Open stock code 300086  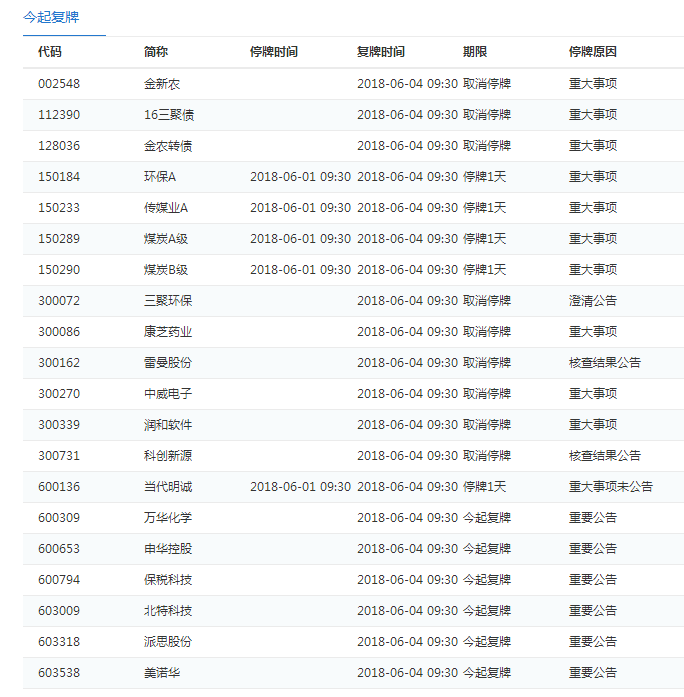coord(59,332)
